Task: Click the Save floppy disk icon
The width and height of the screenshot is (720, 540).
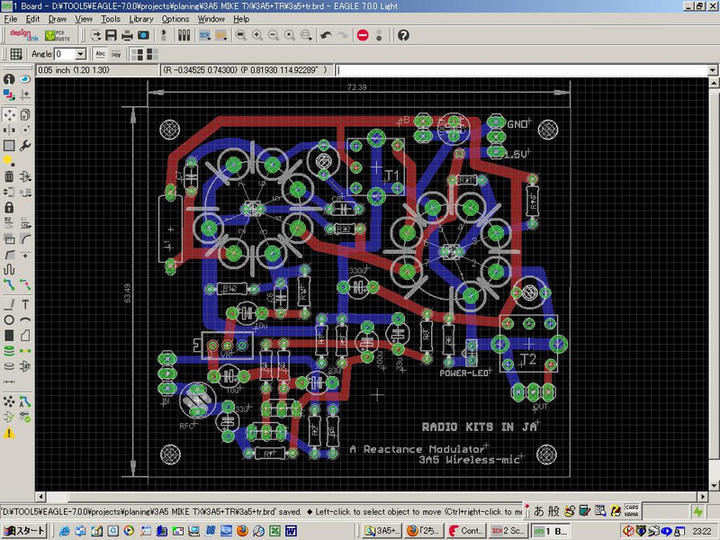Action: 112,35
